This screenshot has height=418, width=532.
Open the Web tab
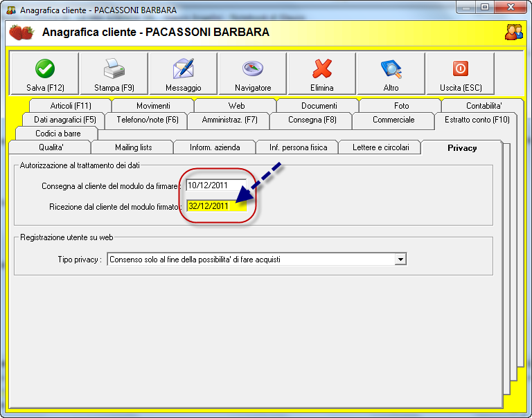pos(236,106)
